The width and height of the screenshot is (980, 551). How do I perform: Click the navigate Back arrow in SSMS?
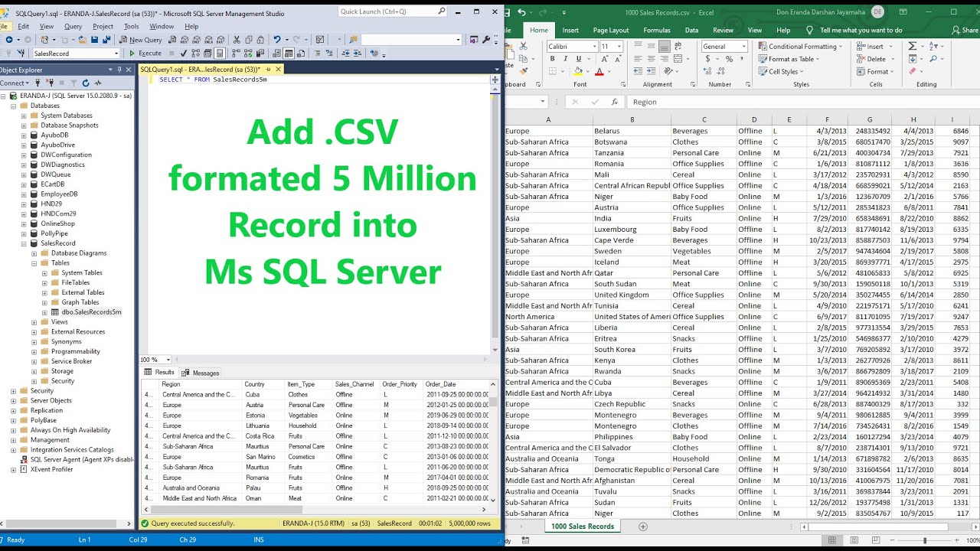pyautogui.click(x=8, y=40)
